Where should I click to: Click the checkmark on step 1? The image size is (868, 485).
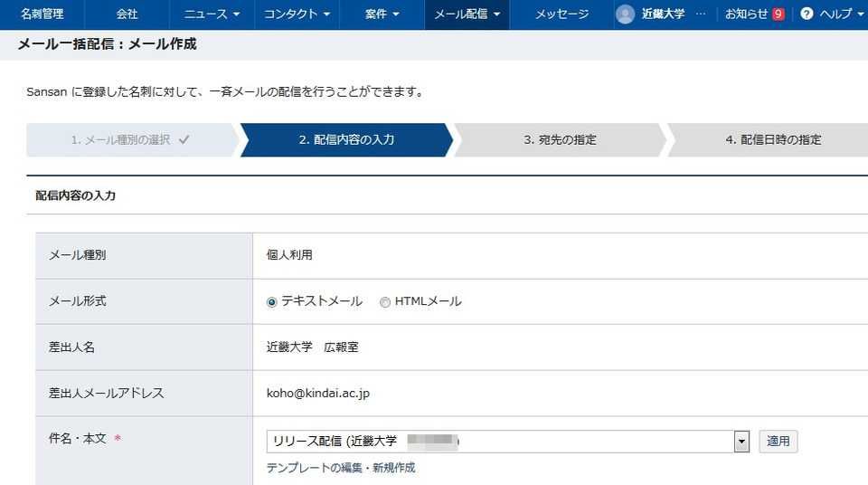[x=184, y=139]
